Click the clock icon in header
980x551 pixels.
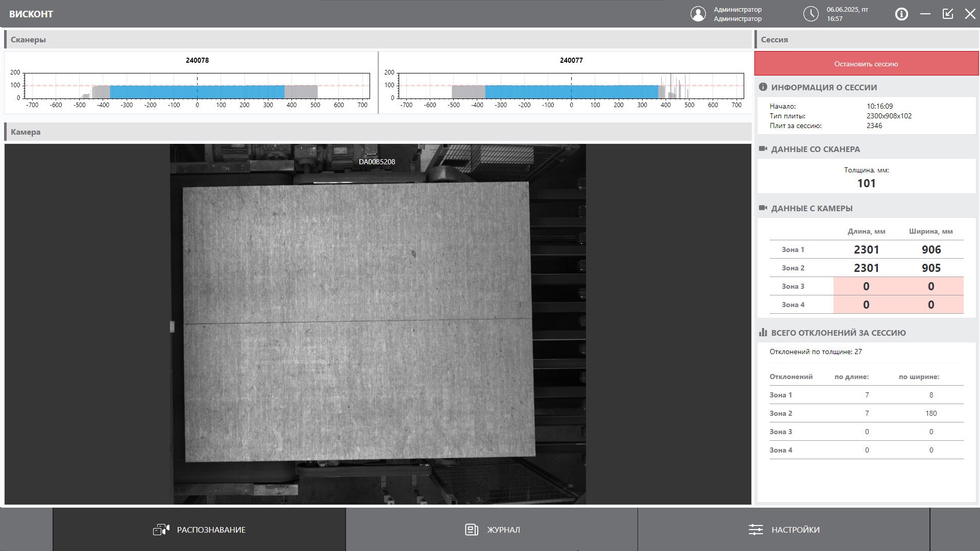[811, 14]
